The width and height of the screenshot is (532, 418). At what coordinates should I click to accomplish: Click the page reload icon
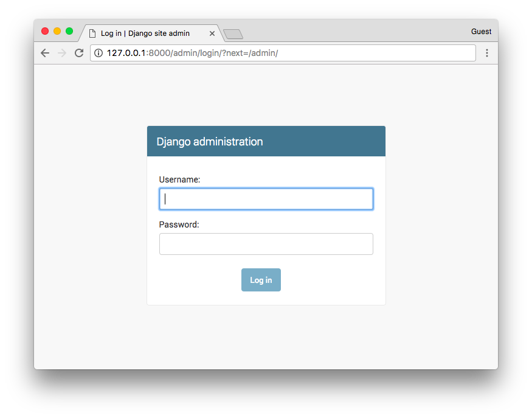[x=79, y=53]
